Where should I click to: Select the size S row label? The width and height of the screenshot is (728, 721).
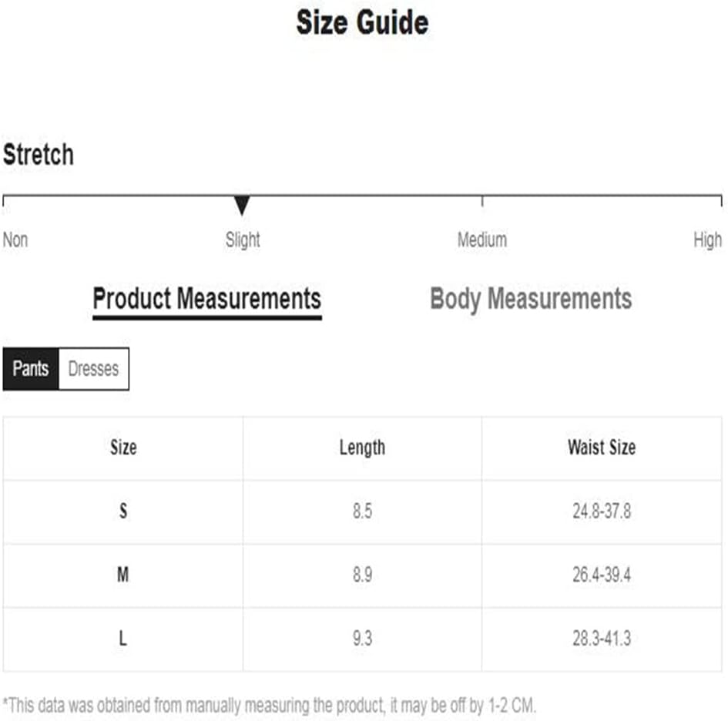pyautogui.click(x=123, y=511)
